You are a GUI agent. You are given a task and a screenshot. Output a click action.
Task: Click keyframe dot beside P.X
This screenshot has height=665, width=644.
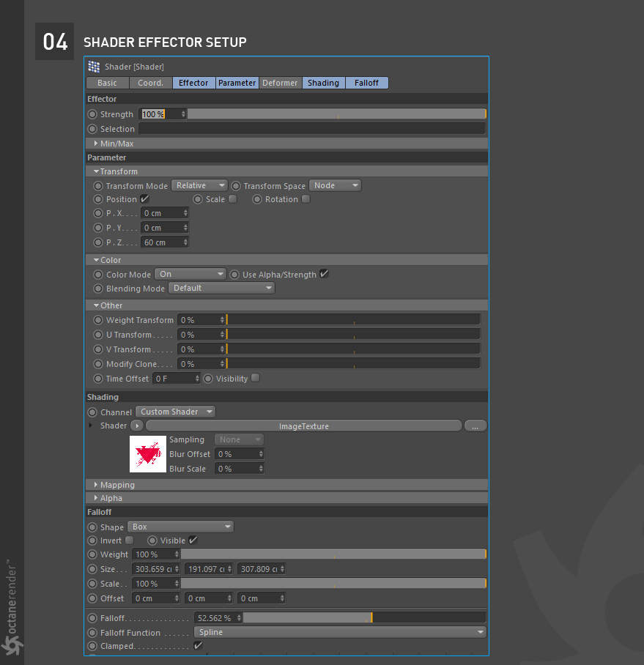(98, 213)
